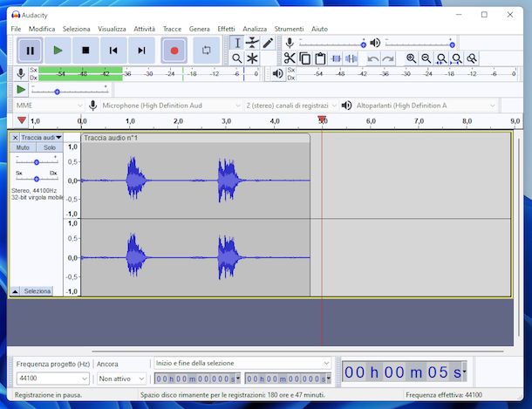Image resolution: width=532 pixels, height=409 pixels.
Task: Collapse the track with the up arrow
Action: tap(16, 291)
